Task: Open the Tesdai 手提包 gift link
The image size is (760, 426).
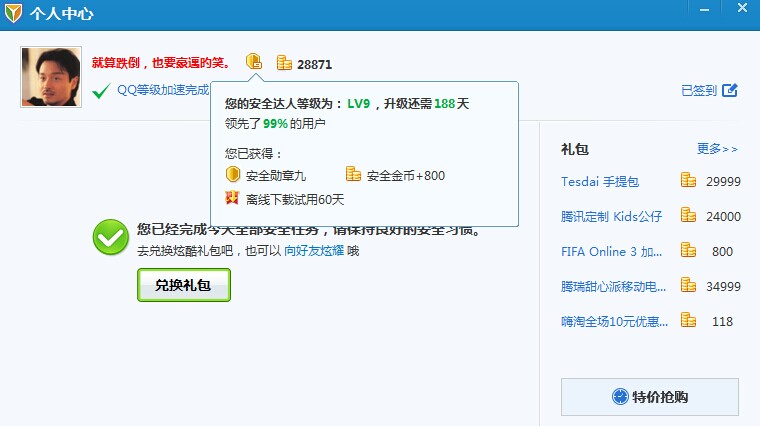Action: pos(600,182)
